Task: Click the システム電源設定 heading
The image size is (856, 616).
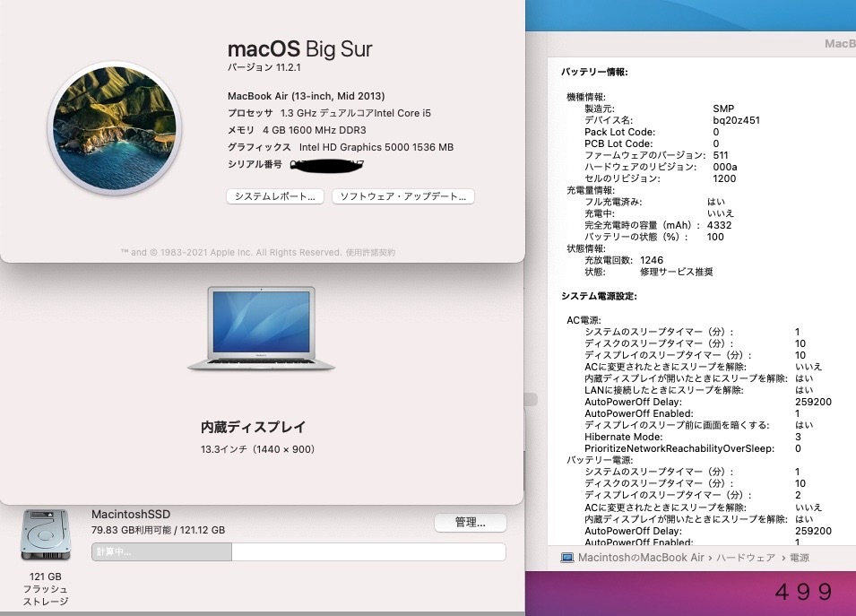Action: point(599,296)
